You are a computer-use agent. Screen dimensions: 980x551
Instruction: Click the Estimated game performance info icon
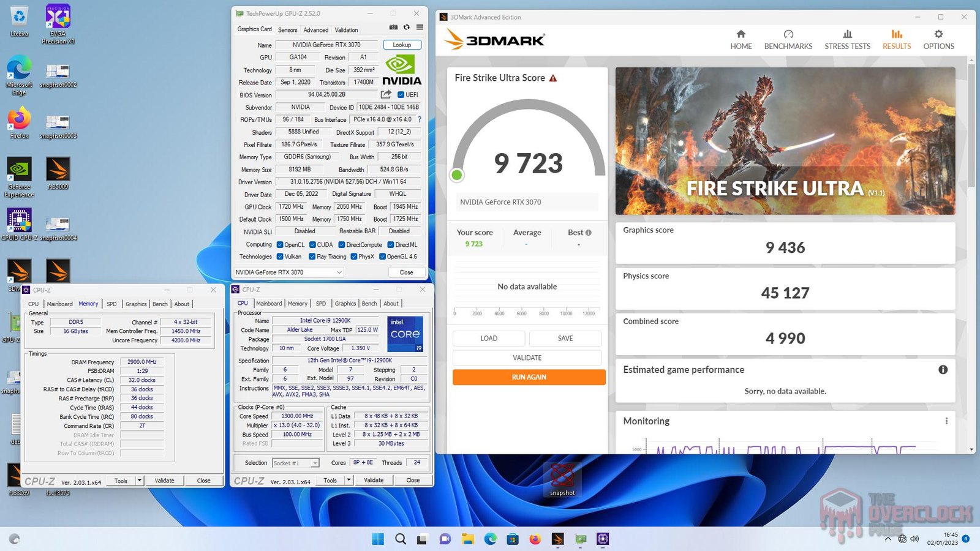[944, 370]
